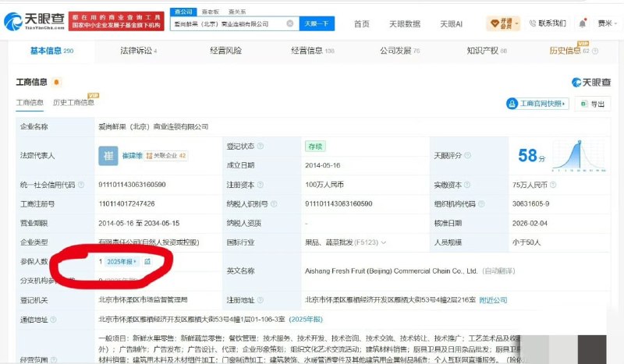The width and height of the screenshot is (624, 364).
Task: Select the 查关系 search tab
Action: pyautogui.click(x=237, y=12)
